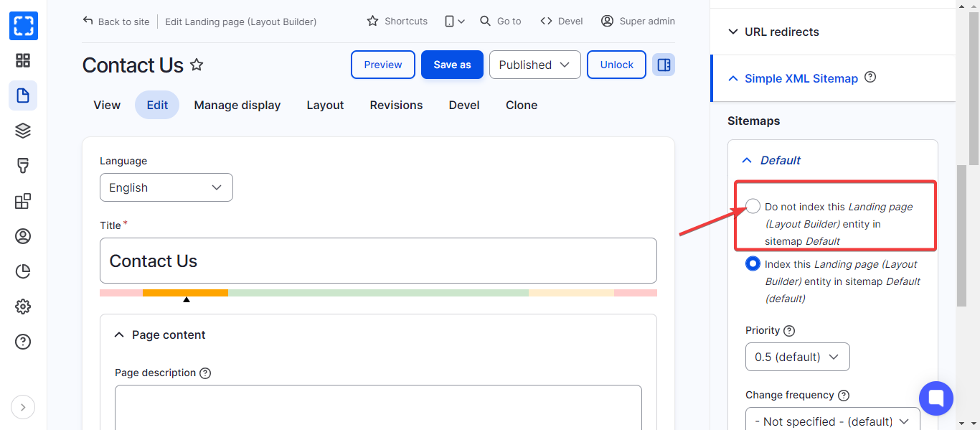Click the Sitemaps heading text
This screenshot has height=430, width=980.
[753, 121]
